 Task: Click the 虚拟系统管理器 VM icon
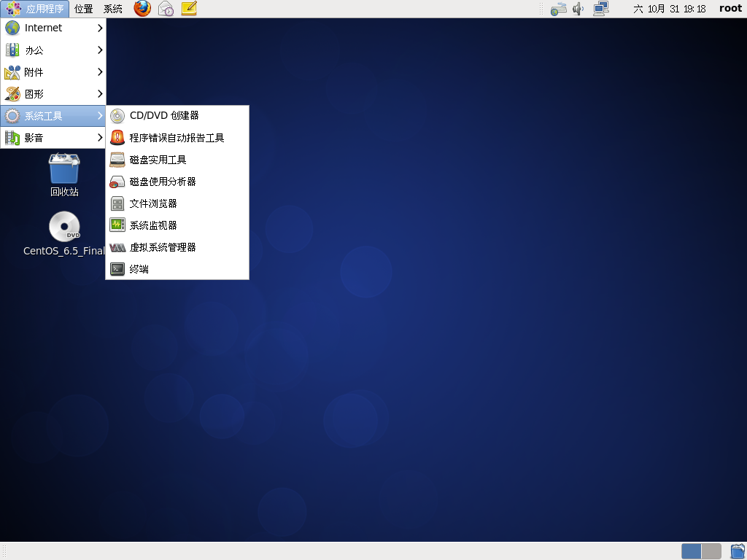pos(117,247)
